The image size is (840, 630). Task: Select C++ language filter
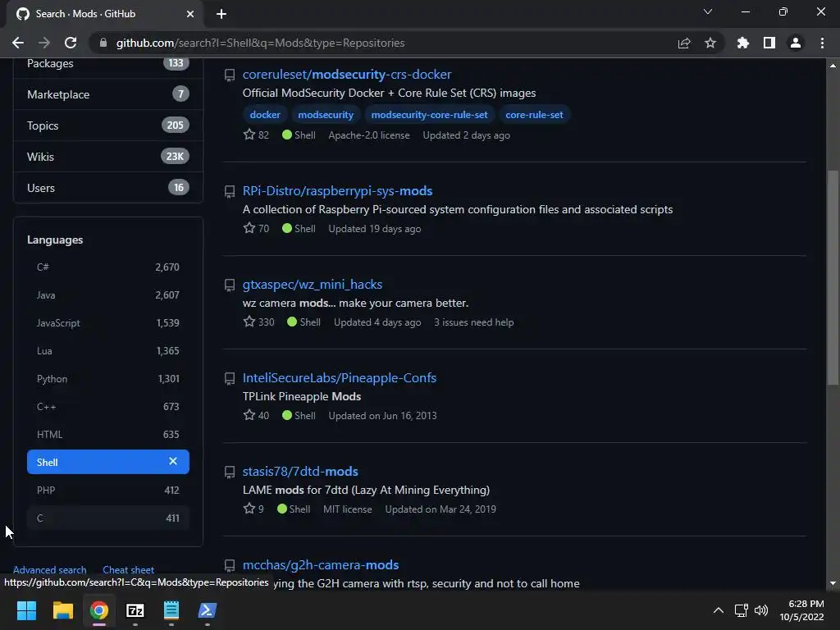click(107, 406)
